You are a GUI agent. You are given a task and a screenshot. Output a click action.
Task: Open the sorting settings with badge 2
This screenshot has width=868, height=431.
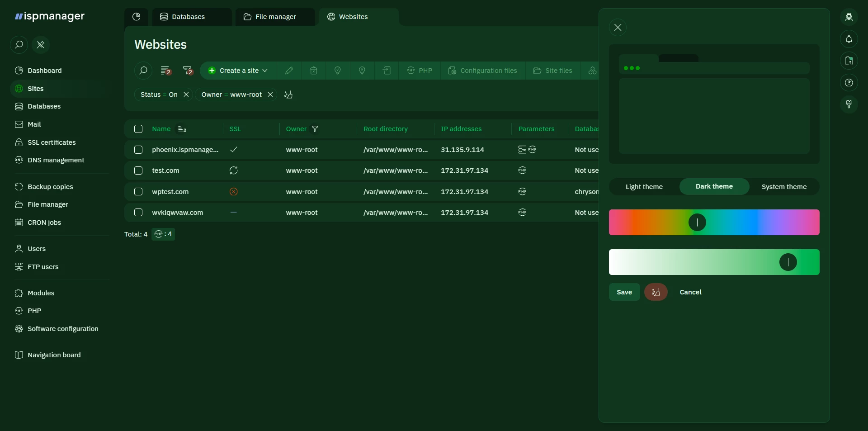tap(165, 71)
